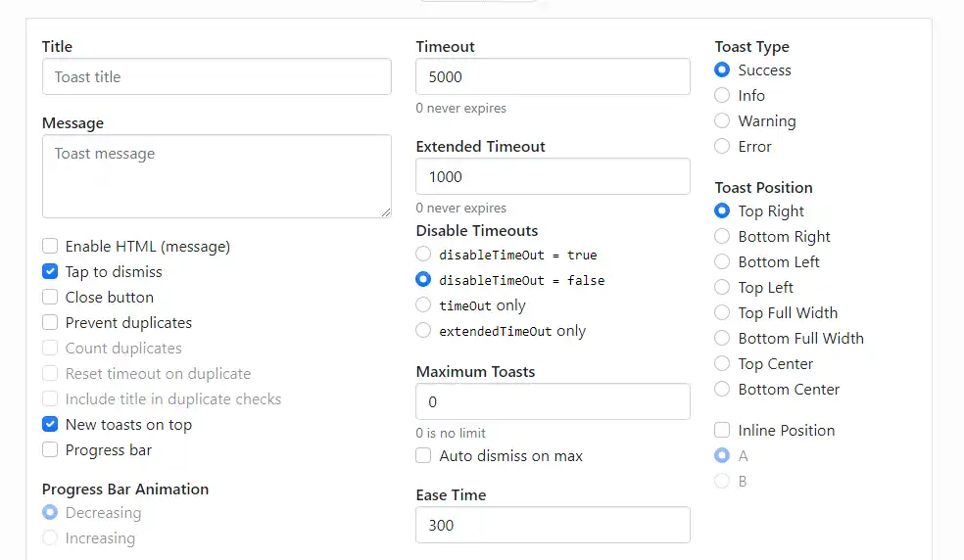Click the Extended Timeout input field
This screenshot has width=964, height=560.
(553, 177)
